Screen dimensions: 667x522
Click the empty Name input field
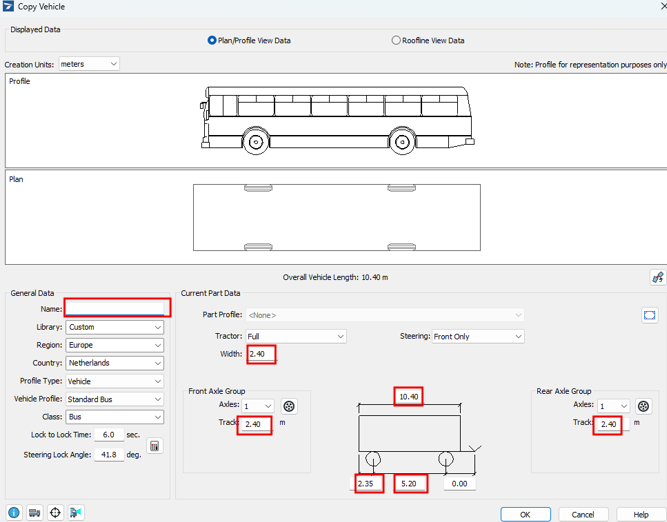(117, 308)
